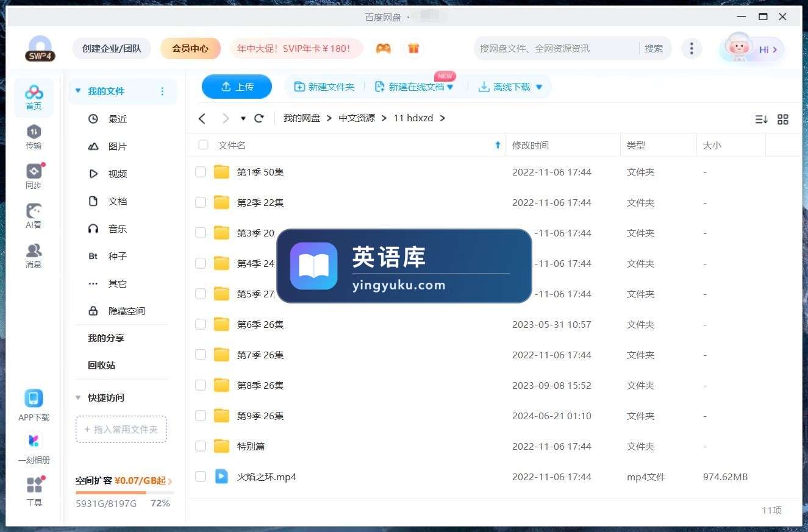Click 创建企业/团队 button

pyautogui.click(x=112, y=48)
